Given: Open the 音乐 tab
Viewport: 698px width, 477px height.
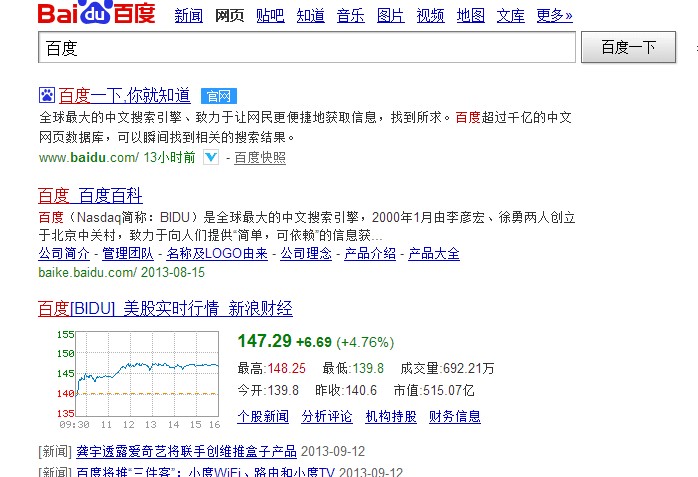Looking at the screenshot, I should point(350,16).
